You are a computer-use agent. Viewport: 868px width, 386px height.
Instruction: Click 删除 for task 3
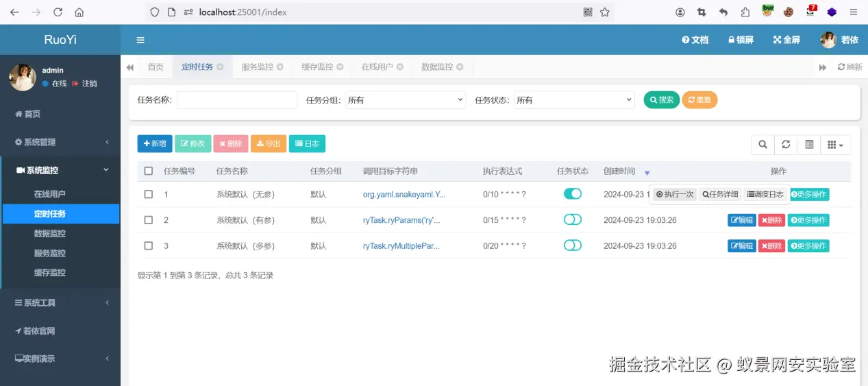coord(772,246)
